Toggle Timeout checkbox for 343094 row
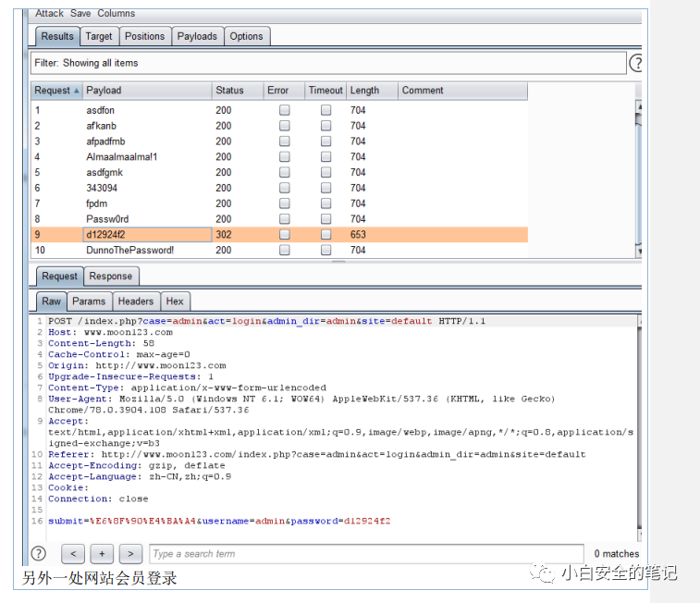700x603 pixels. point(325,188)
